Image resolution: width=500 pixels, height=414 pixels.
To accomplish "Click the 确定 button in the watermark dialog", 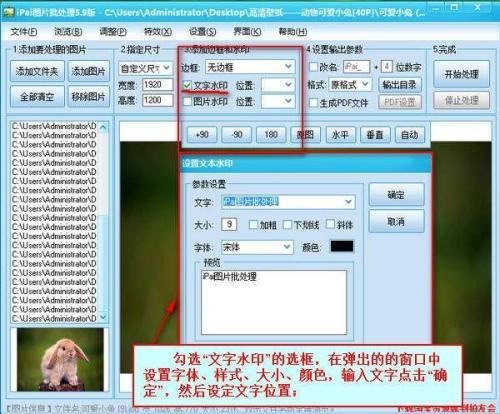I will click(396, 195).
